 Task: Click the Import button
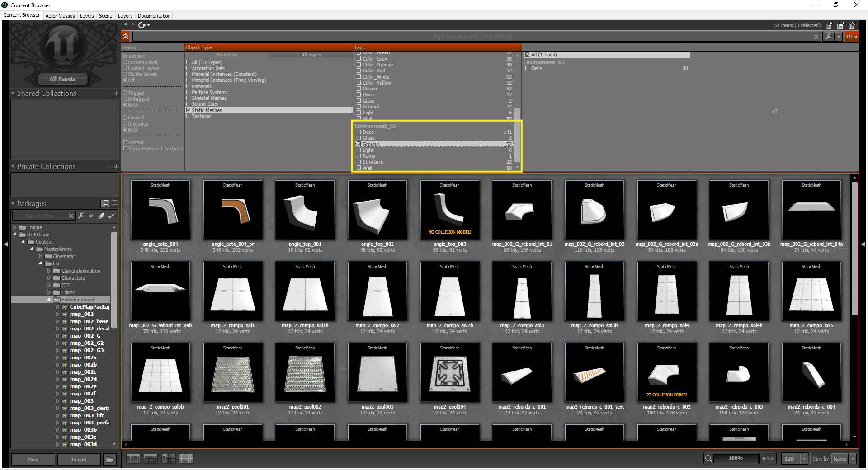pos(79,460)
